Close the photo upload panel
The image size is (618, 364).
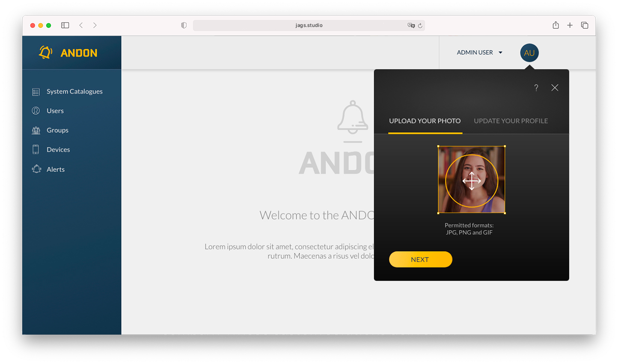pos(555,88)
